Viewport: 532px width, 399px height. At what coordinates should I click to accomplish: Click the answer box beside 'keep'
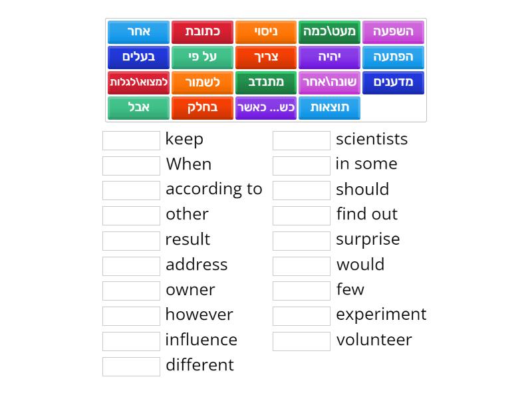[x=131, y=140]
